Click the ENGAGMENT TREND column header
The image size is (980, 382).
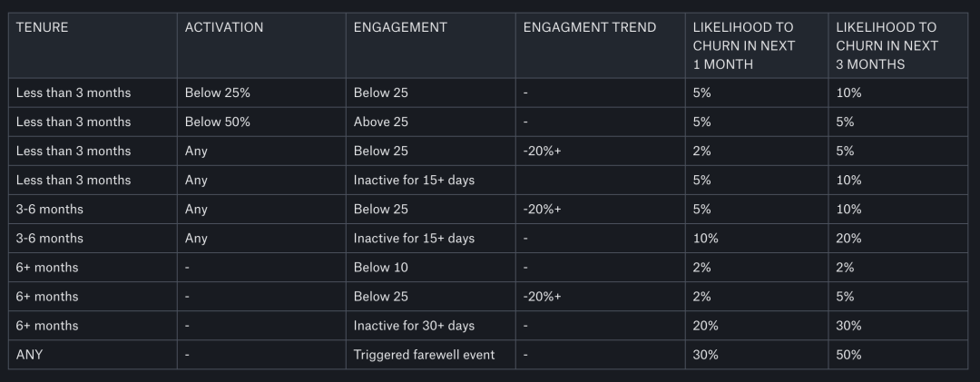pyautogui.click(x=590, y=27)
